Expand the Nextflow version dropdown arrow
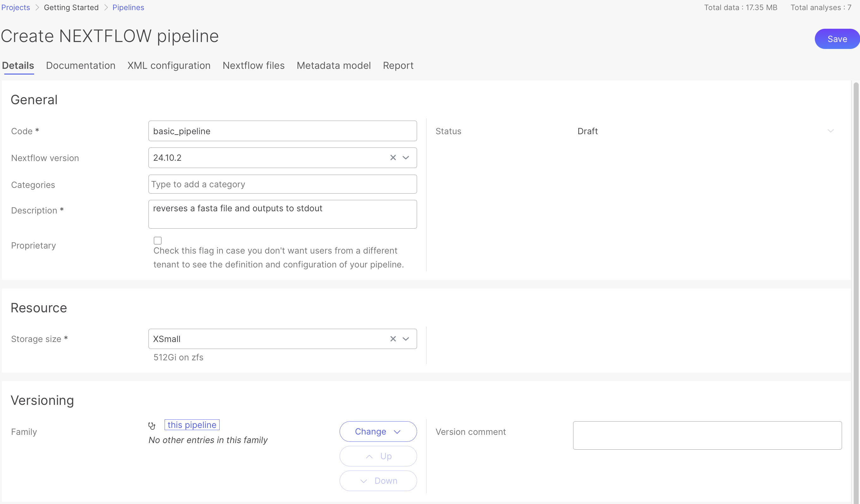Screen dimensions: 860x504 coord(406,158)
